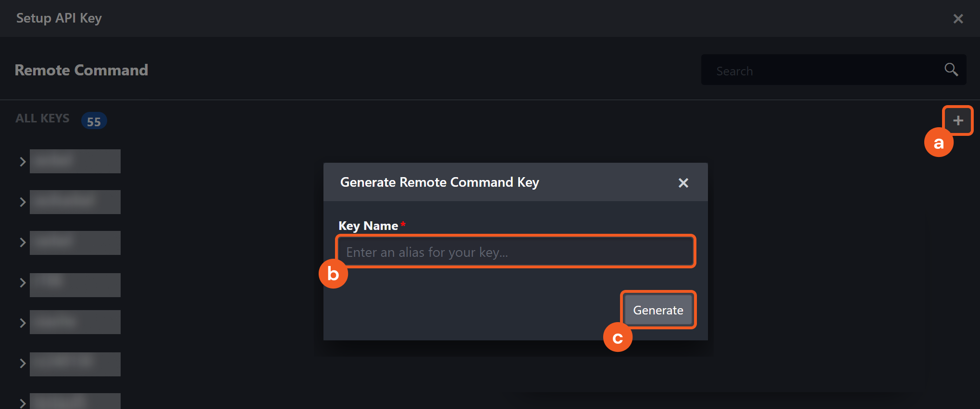Screen dimensions: 980x409
Task: Focus the Key Name alias field
Action: (515, 252)
